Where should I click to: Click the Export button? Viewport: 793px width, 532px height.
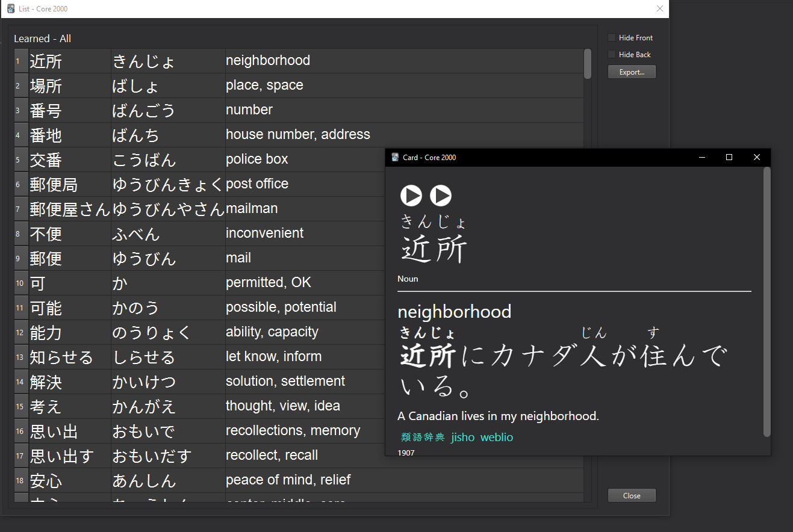pos(632,71)
